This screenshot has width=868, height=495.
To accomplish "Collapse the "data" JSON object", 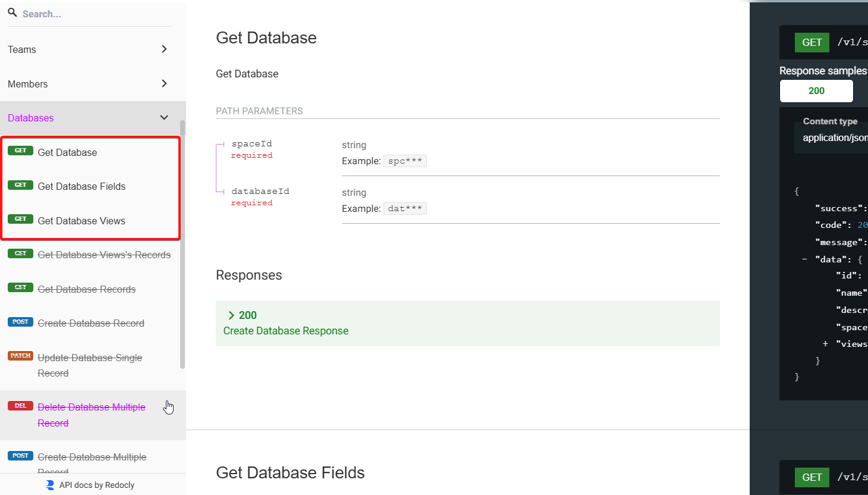I will pyautogui.click(x=804, y=259).
